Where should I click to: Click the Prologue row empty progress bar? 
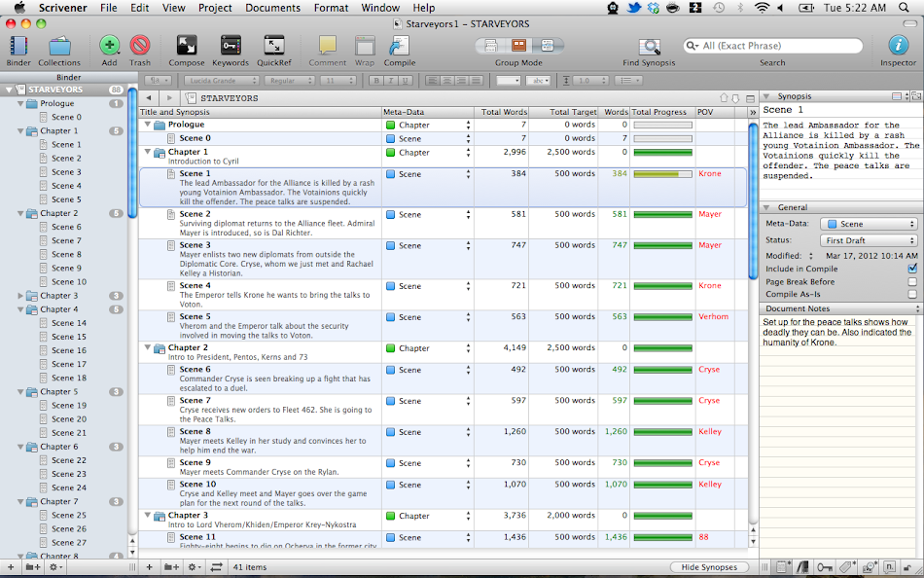(662, 125)
